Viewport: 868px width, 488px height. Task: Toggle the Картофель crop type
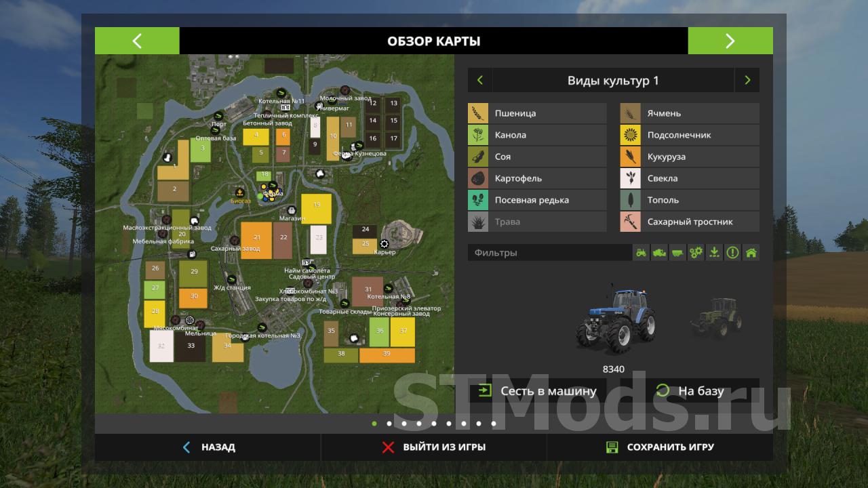[537, 178]
